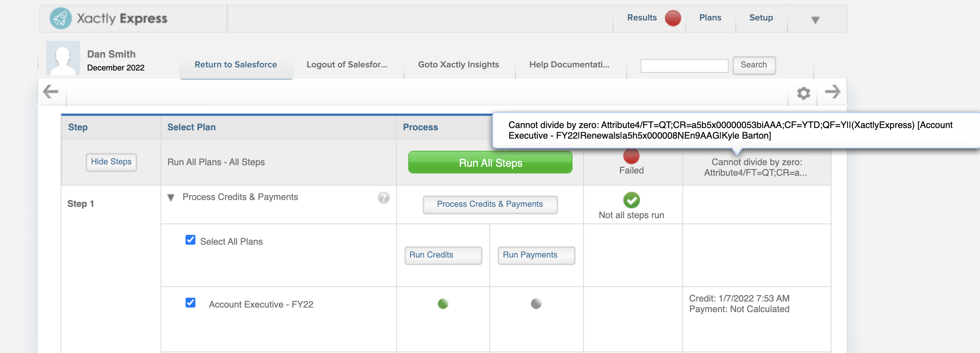
Task: Click the Process column header
Action: coord(420,127)
